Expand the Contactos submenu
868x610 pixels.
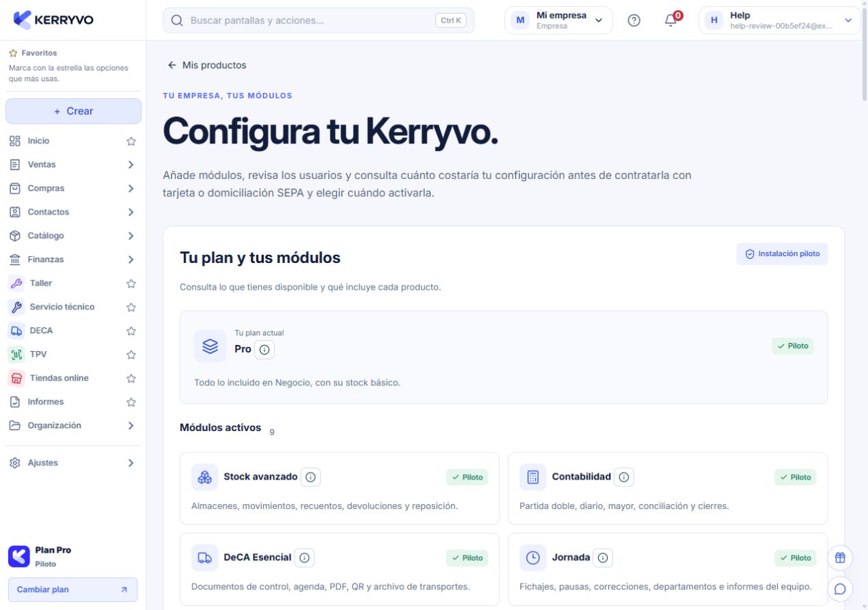pyautogui.click(x=131, y=212)
